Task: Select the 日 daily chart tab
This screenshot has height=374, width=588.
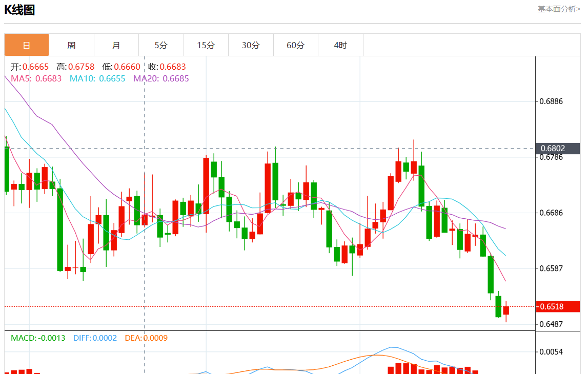Action: coord(27,45)
